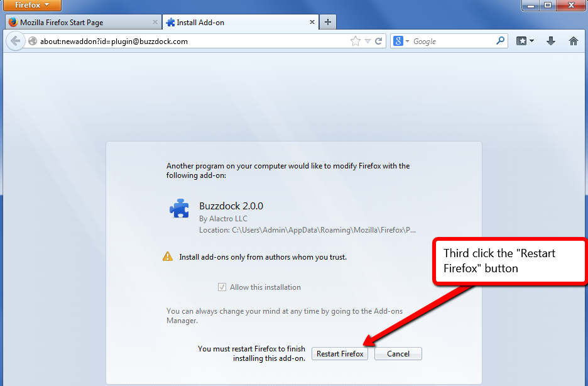
Task: Open the orange Firefox application menu
Action: 32,5
